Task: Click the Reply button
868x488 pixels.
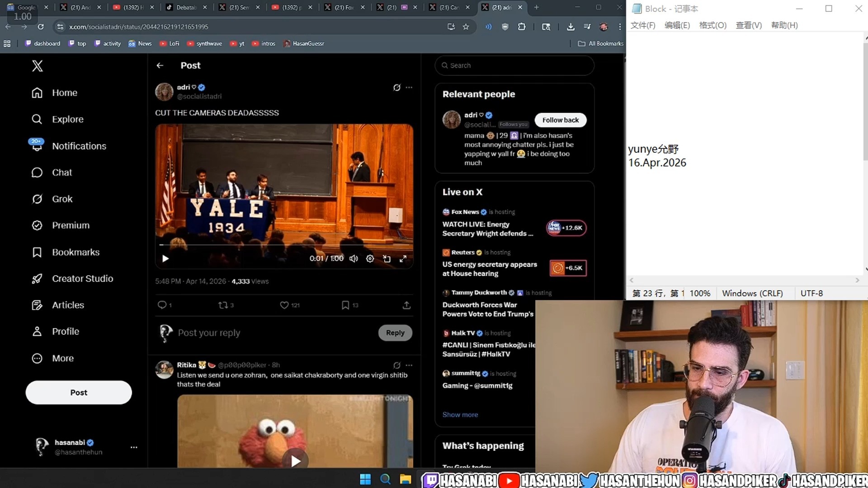Action: [395, 333]
